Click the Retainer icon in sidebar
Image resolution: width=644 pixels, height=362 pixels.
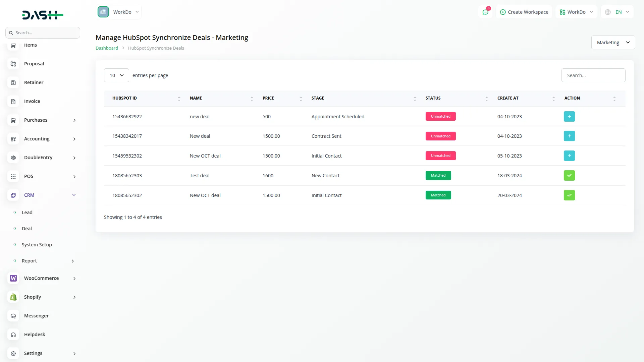[x=13, y=82]
